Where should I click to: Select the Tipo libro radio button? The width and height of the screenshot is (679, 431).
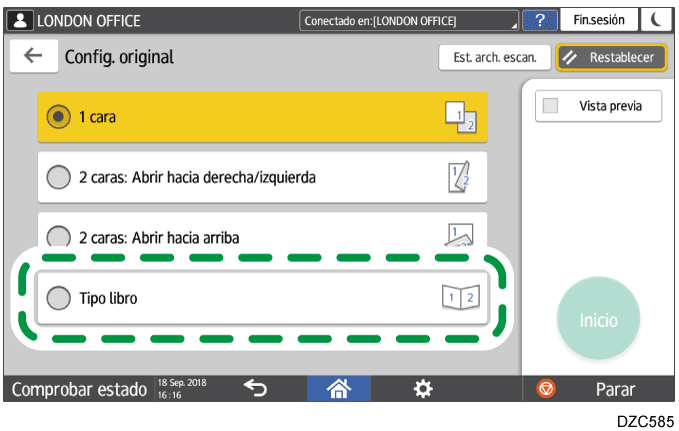(59, 298)
